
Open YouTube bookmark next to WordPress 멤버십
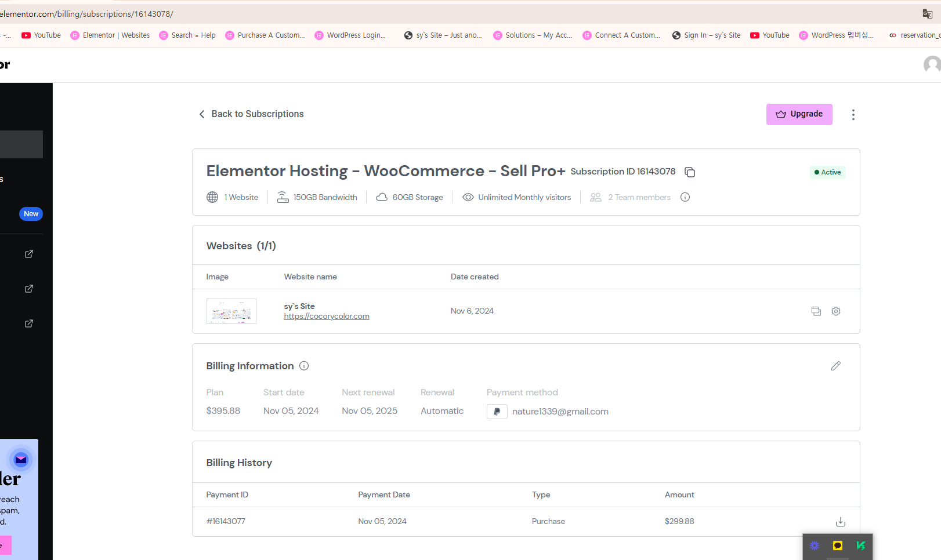click(x=770, y=35)
